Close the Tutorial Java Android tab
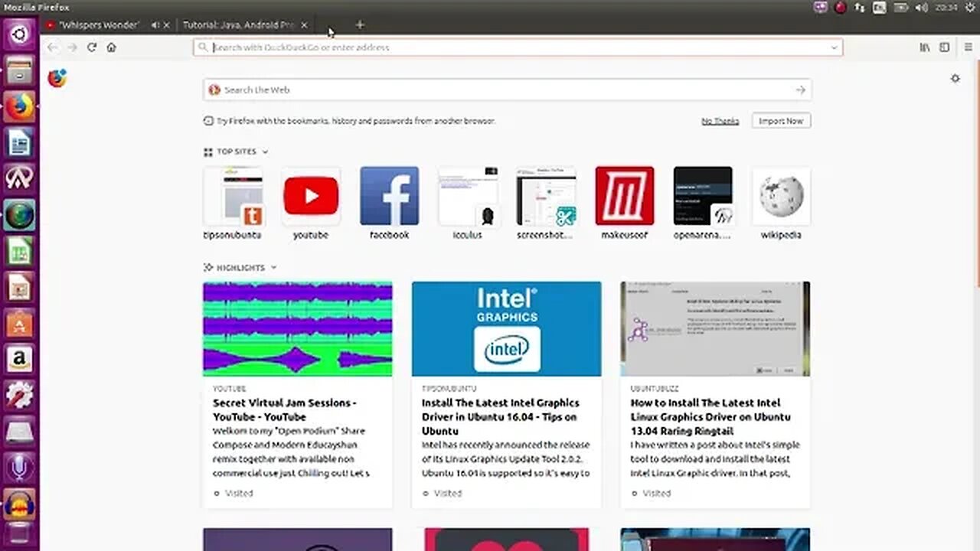The height and width of the screenshot is (551, 980). tap(304, 25)
